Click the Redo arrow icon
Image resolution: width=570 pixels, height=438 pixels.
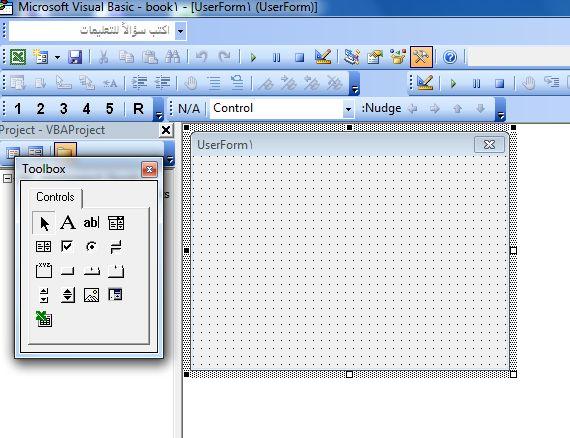tap(224, 57)
